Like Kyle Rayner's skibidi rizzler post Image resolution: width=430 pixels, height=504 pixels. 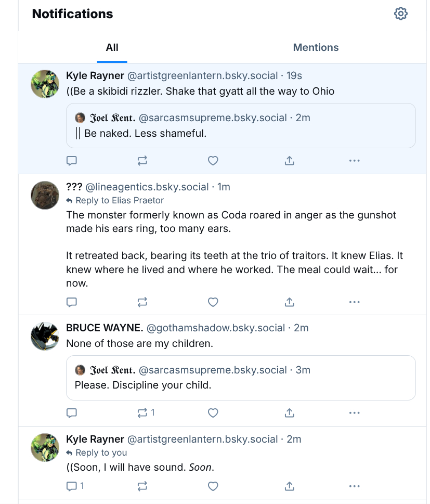click(x=213, y=161)
